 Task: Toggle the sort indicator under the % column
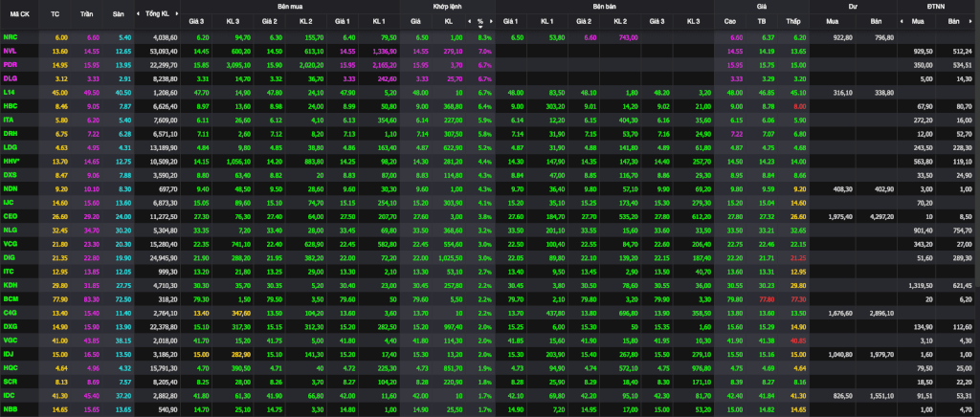click(x=480, y=27)
